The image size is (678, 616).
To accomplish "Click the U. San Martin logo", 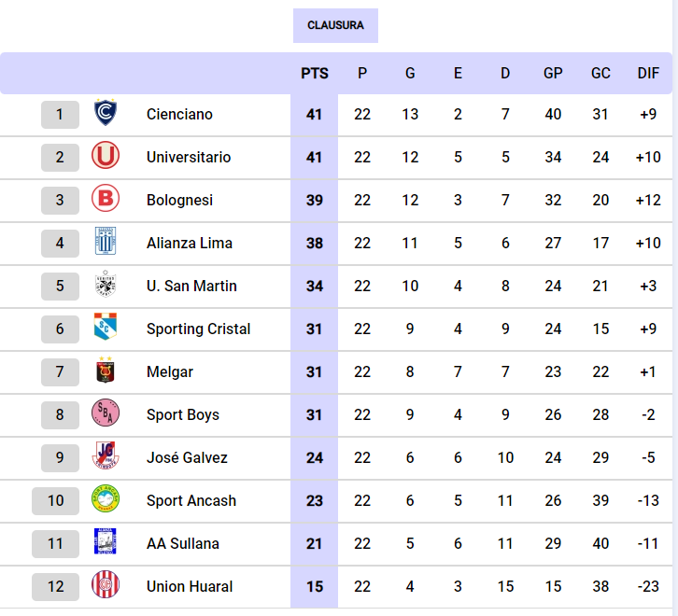I will click(105, 286).
